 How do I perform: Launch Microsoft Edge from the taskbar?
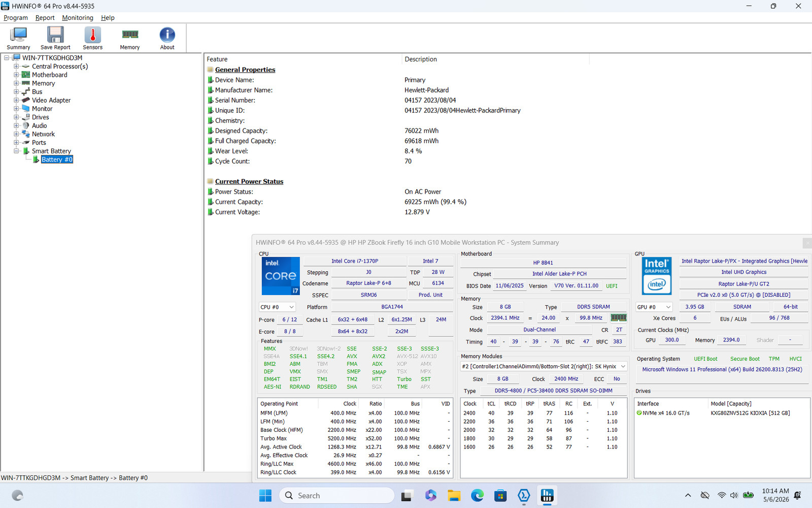[x=478, y=495]
